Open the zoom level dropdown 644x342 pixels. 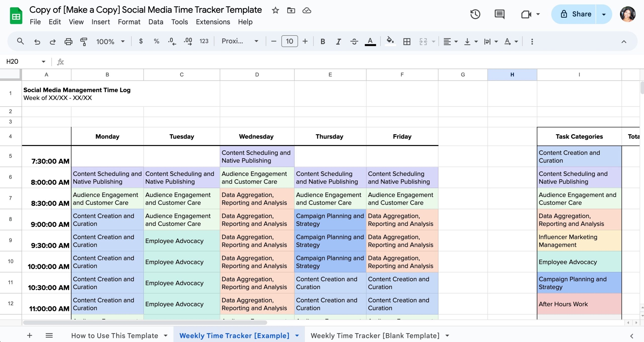pyautogui.click(x=110, y=41)
